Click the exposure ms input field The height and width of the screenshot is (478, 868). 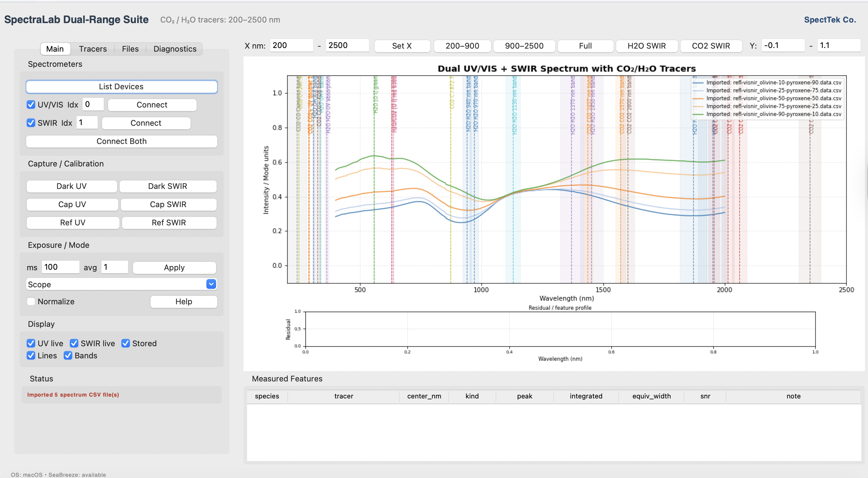click(x=60, y=267)
